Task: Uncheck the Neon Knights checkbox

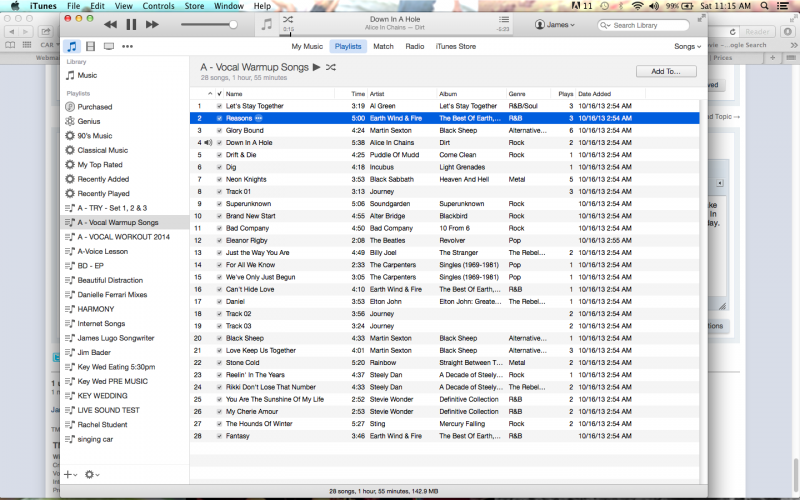Action: pyautogui.click(x=219, y=180)
